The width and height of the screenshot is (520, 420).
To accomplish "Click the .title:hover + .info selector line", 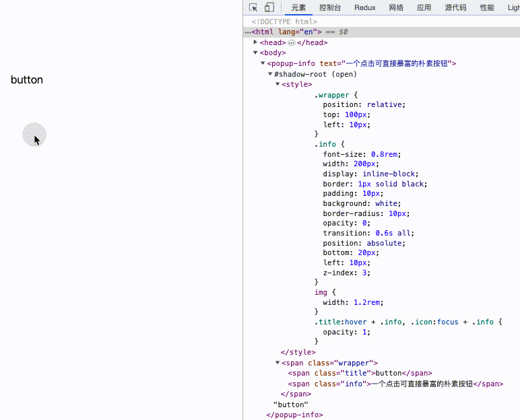I will [408, 322].
